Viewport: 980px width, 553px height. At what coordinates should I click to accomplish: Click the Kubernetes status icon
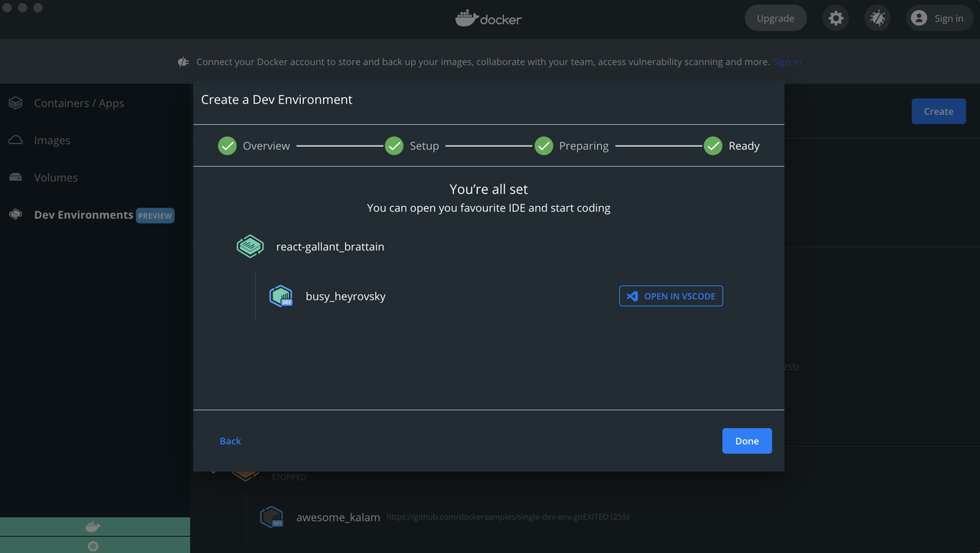tap(93, 545)
